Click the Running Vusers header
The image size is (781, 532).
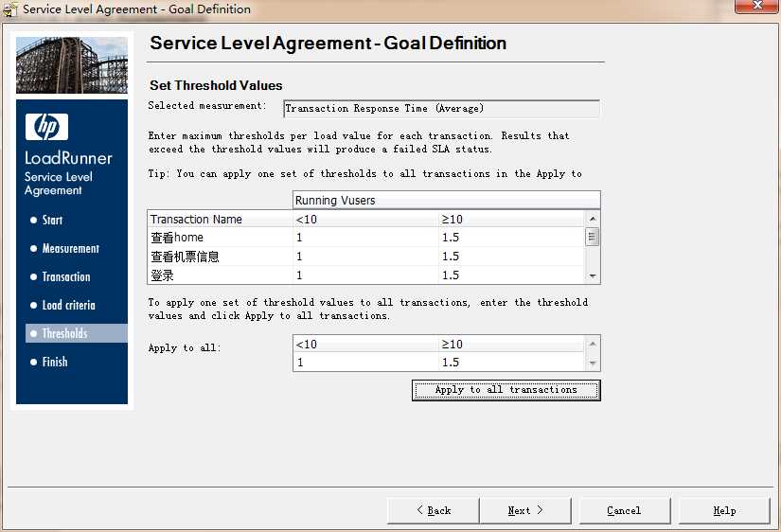(446, 201)
